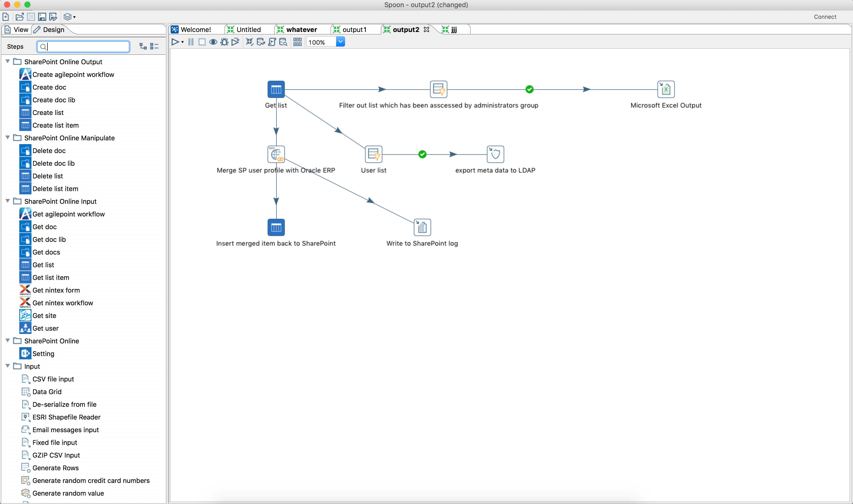
Task: Select Generate random credit card numbers
Action: click(86, 481)
